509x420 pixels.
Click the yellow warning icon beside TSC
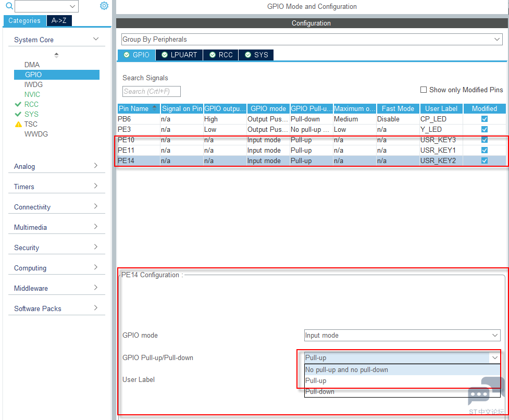tap(18, 125)
